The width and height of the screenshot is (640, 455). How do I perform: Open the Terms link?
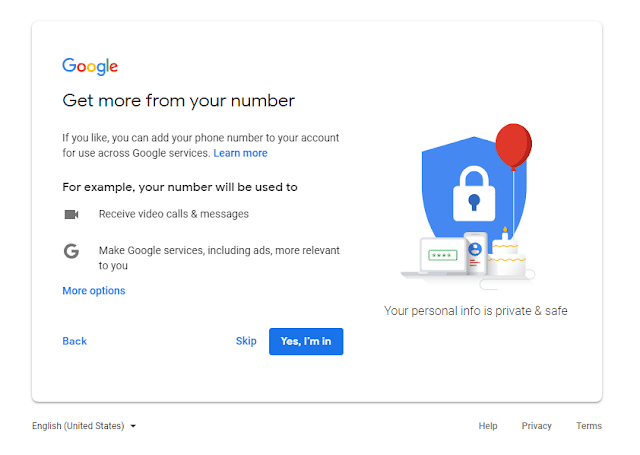pyautogui.click(x=589, y=426)
